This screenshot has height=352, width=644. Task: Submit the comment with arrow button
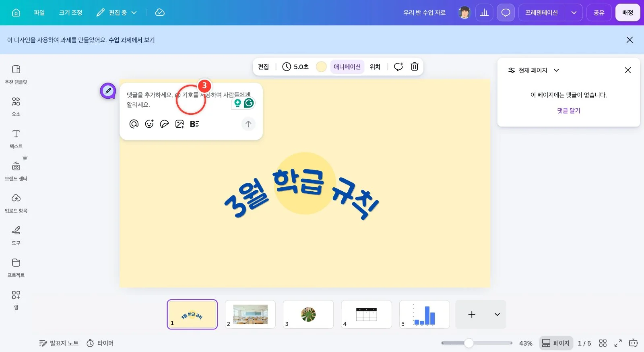(x=248, y=124)
